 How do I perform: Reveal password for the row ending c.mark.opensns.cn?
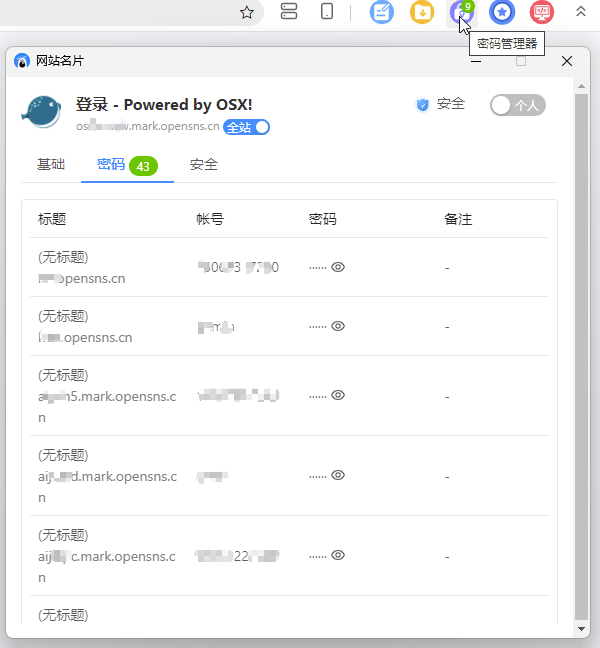338,555
